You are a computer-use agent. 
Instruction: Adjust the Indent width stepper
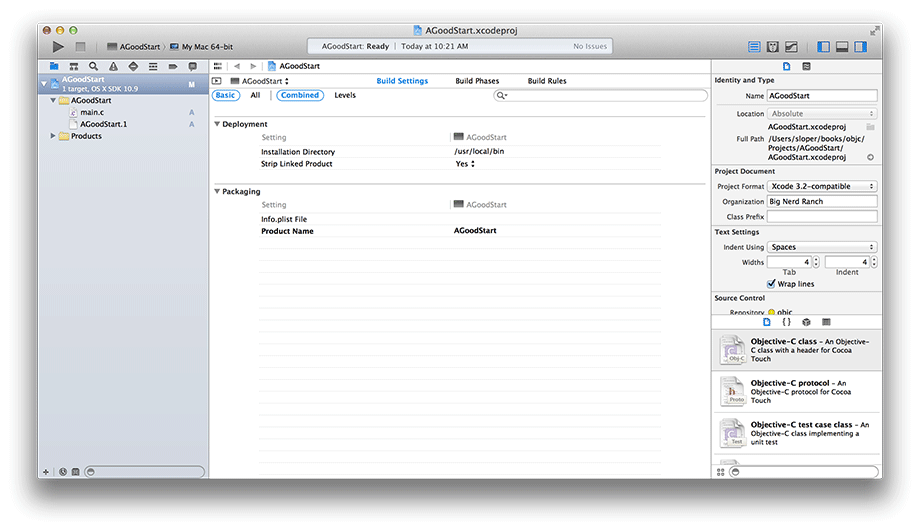pyautogui.click(x=874, y=262)
